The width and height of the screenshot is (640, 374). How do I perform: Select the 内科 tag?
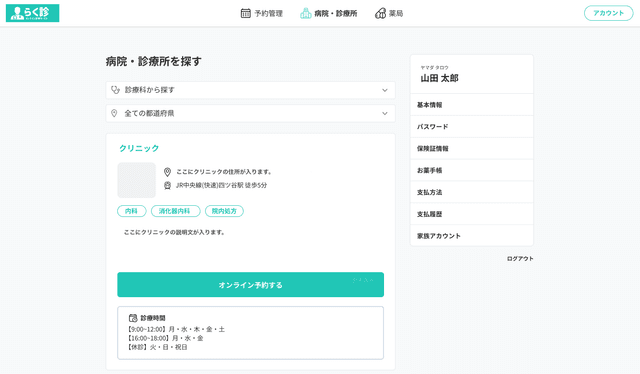click(131, 211)
